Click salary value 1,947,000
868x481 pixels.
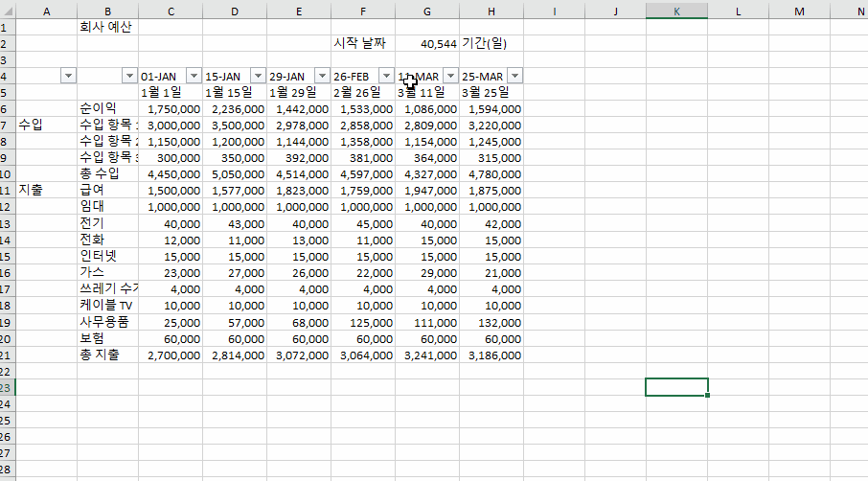pyautogui.click(x=427, y=191)
